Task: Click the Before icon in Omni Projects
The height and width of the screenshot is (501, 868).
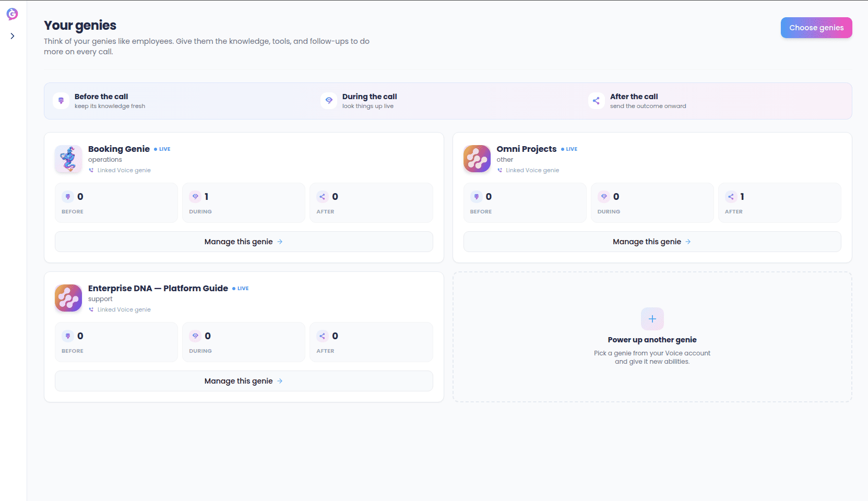Action: (x=477, y=197)
